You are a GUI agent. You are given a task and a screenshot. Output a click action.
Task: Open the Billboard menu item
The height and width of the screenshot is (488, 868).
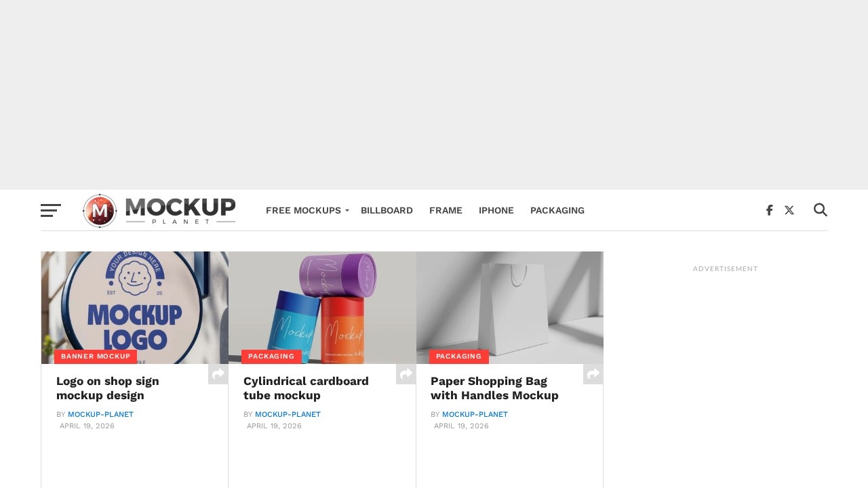click(x=387, y=210)
